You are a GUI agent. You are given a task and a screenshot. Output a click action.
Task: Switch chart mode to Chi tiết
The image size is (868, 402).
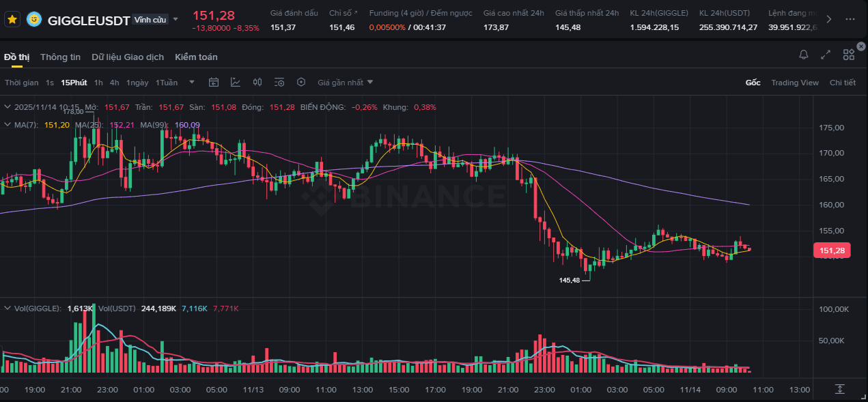pos(842,83)
